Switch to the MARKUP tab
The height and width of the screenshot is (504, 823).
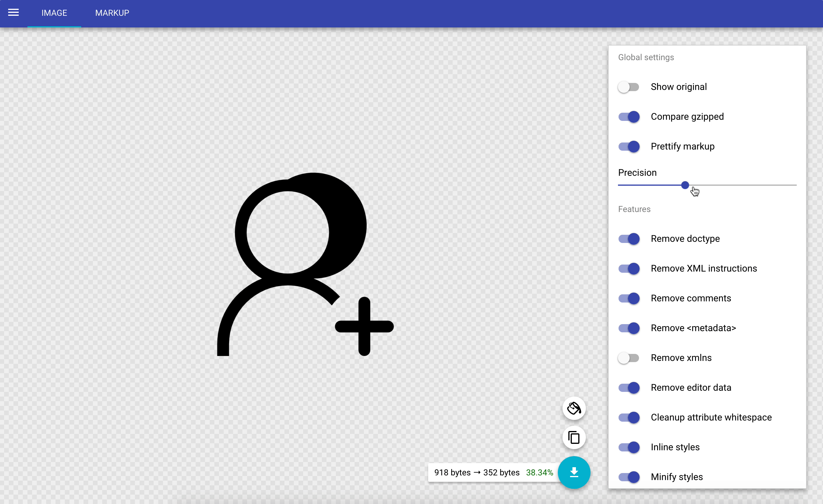tap(112, 13)
